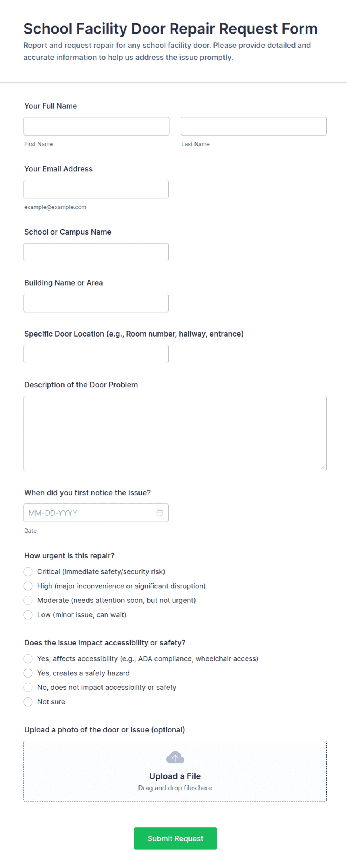
Task: Choose Low urgency option
Action: pos(28,615)
